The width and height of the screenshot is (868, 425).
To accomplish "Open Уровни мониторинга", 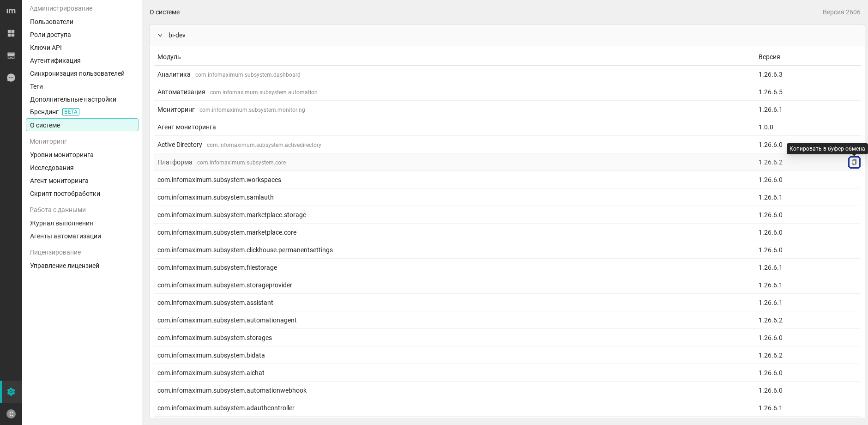I will 82,155.
